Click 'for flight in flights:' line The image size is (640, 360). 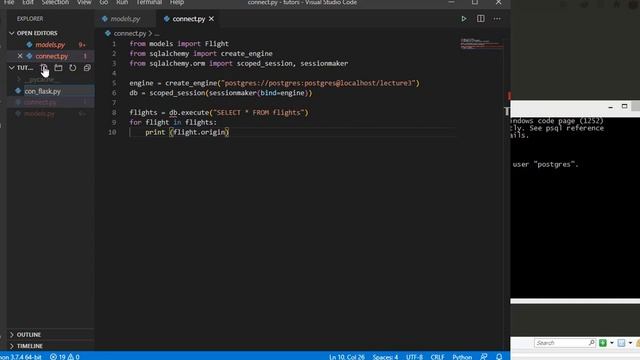tap(173, 122)
